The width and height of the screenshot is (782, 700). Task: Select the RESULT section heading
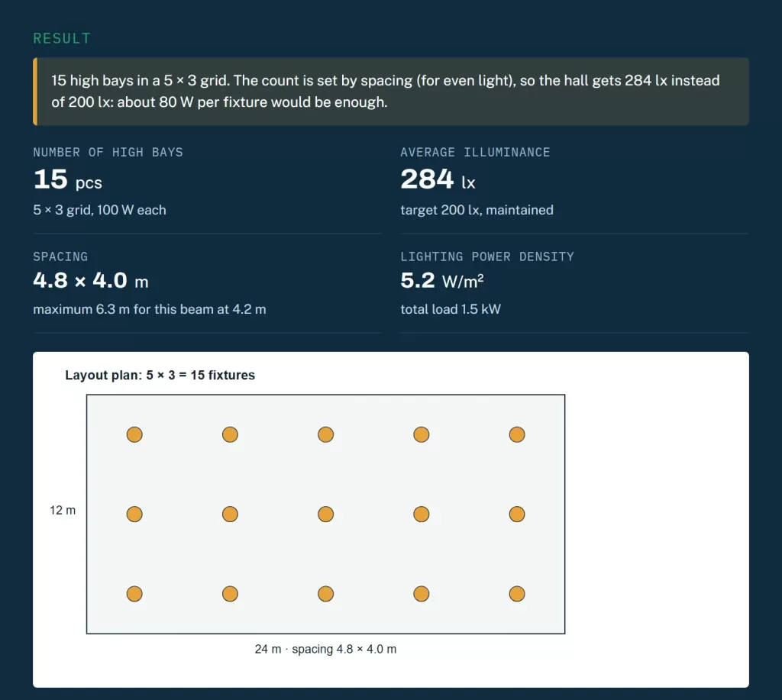[62, 38]
